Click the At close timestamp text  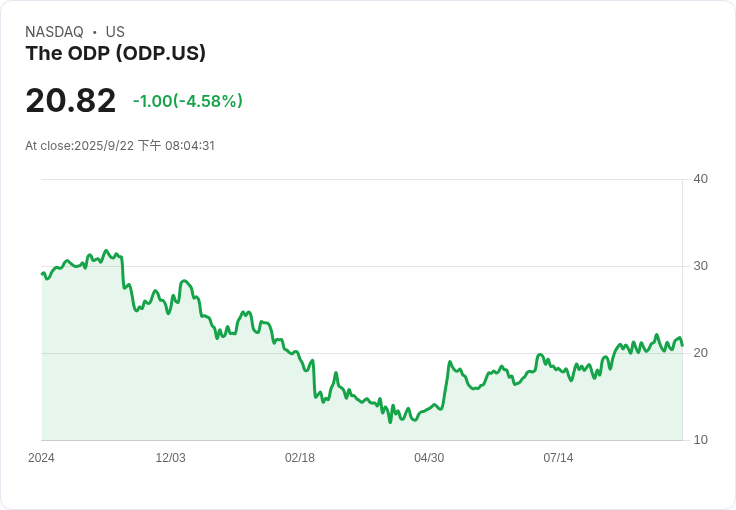click(x=120, y=146)
